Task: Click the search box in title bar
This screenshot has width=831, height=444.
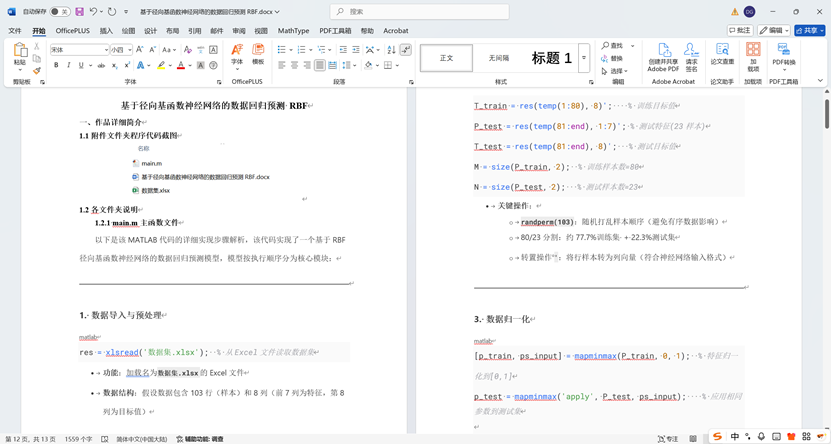Action: (x=419, y=12)
